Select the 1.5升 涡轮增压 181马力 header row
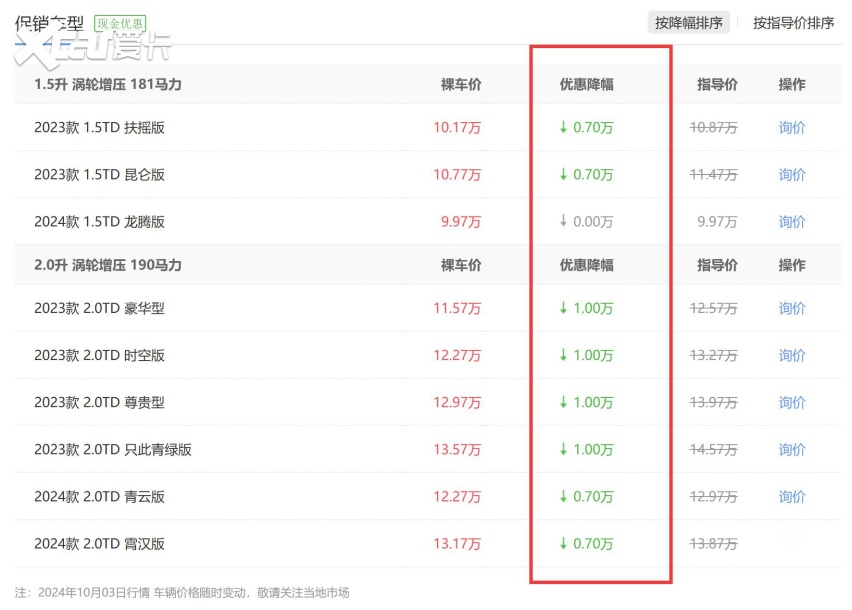 108,84
